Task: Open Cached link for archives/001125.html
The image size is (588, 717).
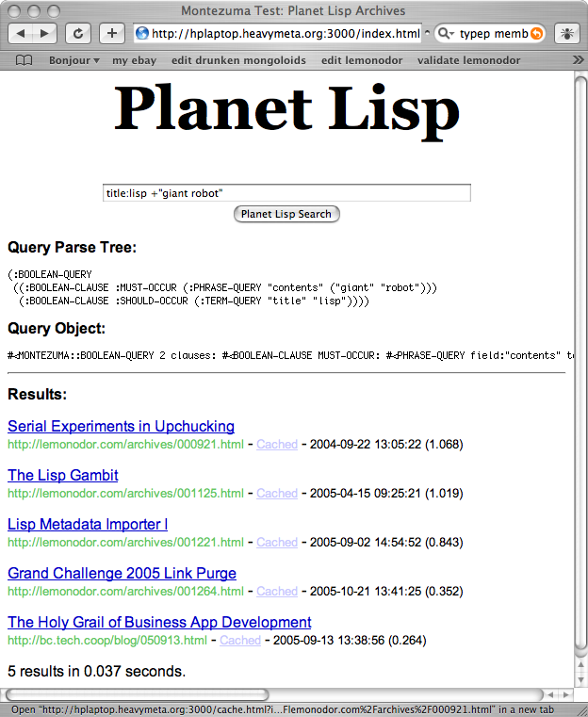Action: coord(277,493)
